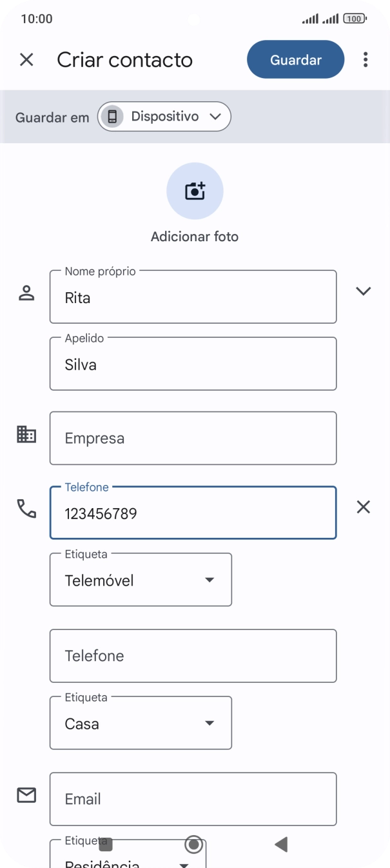This screenshot has width=390, height=868.
Task: Click the Adicionar foto camera icon
Action: 195,191
